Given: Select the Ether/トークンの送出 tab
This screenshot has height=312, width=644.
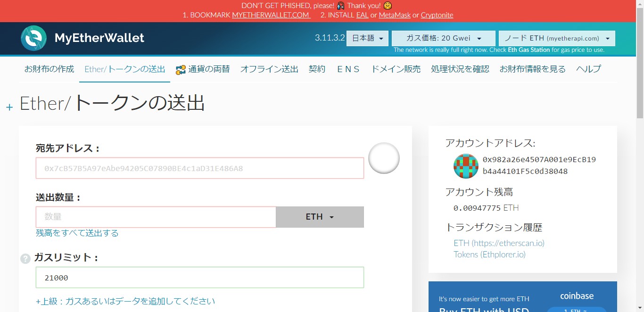Looking at the screenshot, I should coord(125,69).
